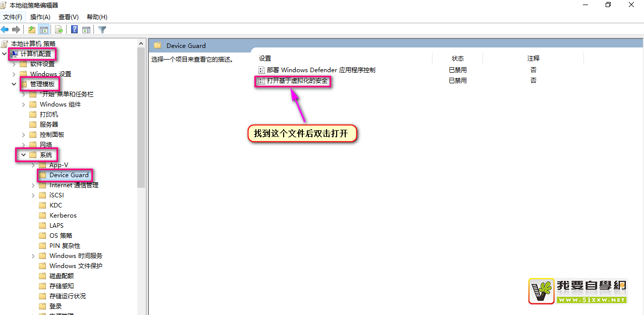Select the 管理模板 tree item
Viewport: 644px width, 315px height.
click(42, 84)
